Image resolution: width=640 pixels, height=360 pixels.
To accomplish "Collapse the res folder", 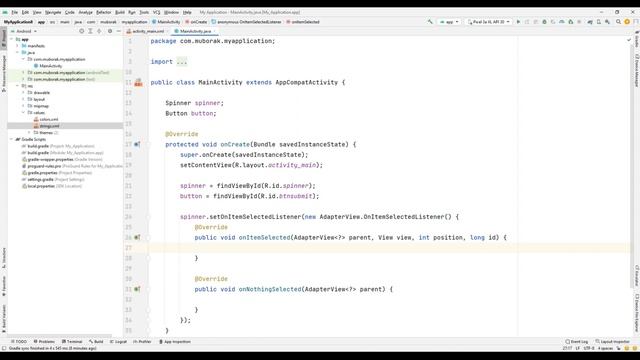I will click(x=18, y=86).
